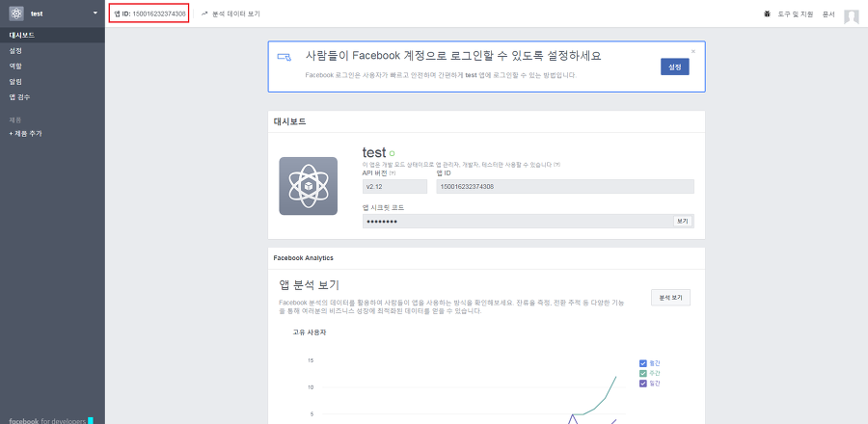This screenshot has width=868, height=424.
Task: Click the bug report icon in top bar
Action: click(x=768, y=13)
